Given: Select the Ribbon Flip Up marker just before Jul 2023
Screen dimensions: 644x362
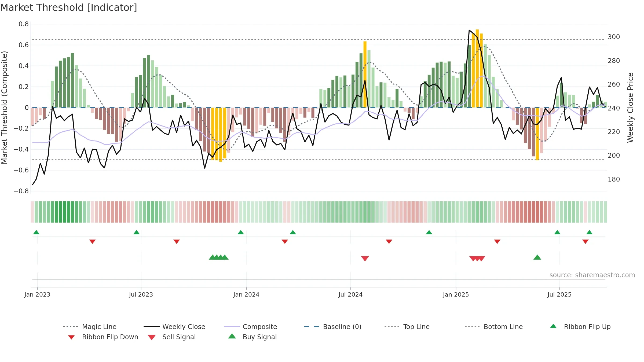Looking at the screenshot, I should [136, 232].
